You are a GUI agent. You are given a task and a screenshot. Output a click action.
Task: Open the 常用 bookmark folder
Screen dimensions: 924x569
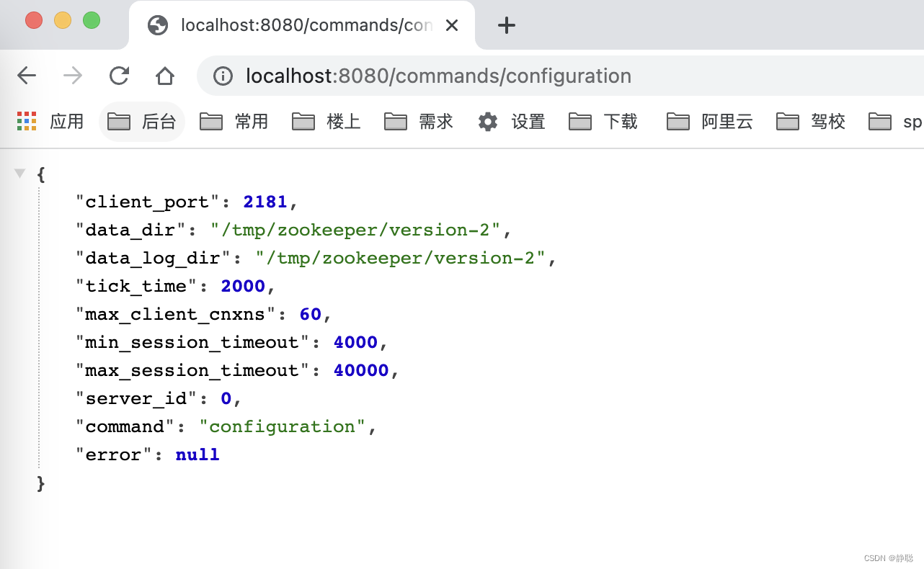(234, 122)
